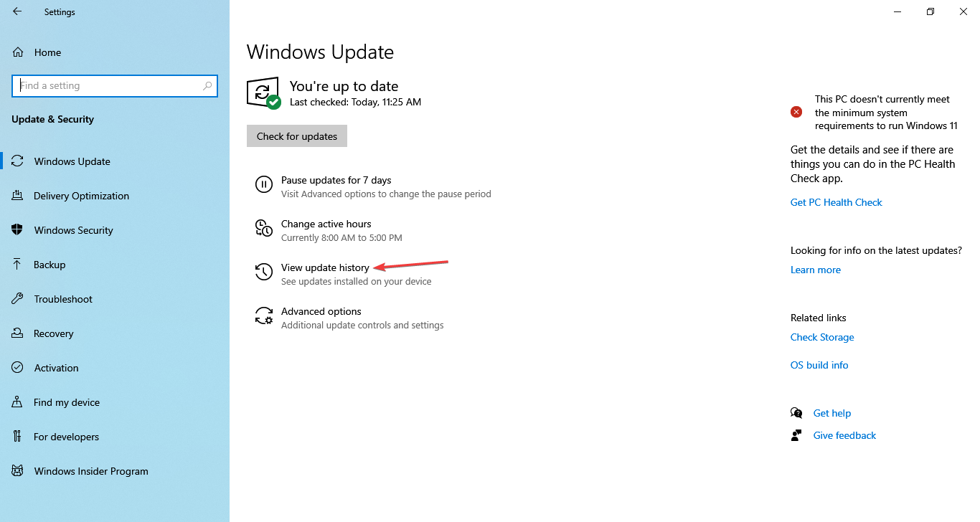
Task: Open the Get PC Health Check link
Action: pos(837,202)
